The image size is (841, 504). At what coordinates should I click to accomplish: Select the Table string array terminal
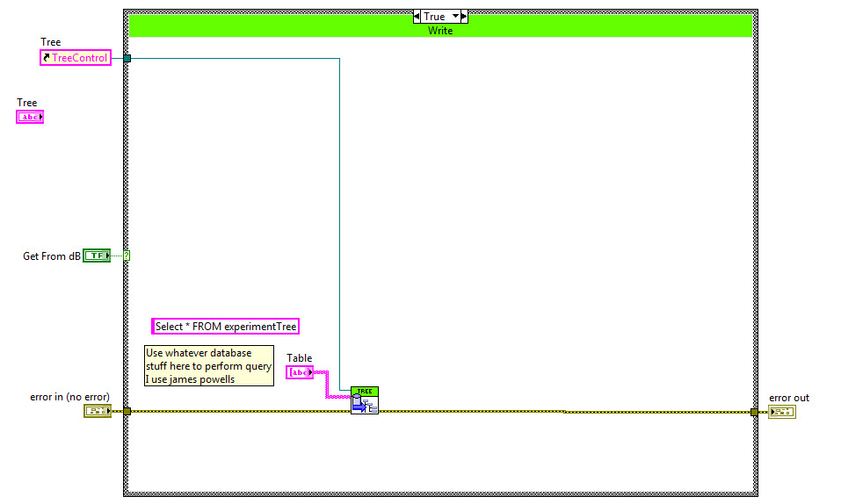coord(300,372)
